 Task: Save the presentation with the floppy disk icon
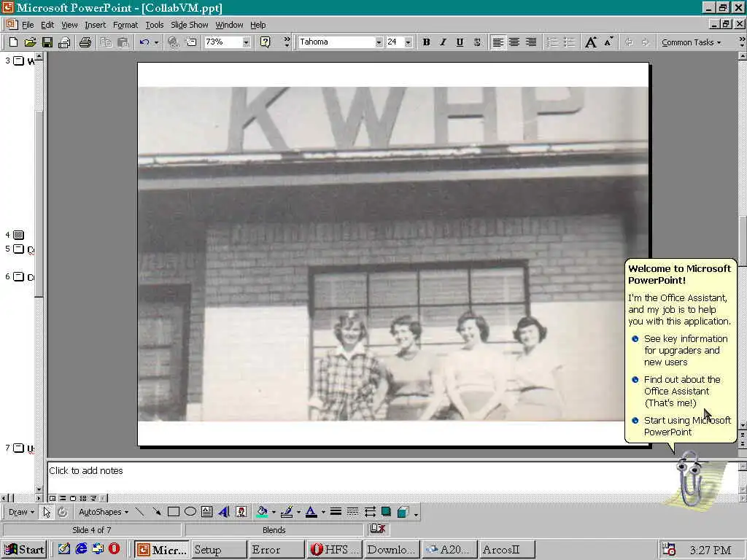coord(47,42)
